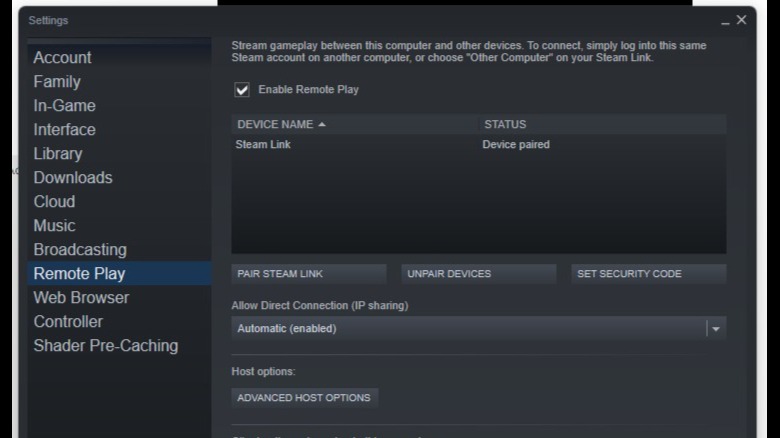Viewport: 780px width, 438px height.
Task: Select the Steam Link device row
Action: pyautogui.click(x=479, y=144)
